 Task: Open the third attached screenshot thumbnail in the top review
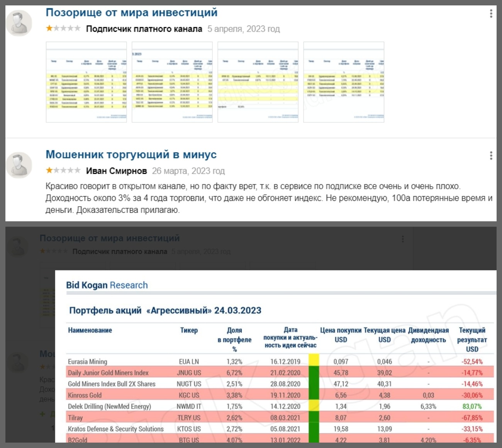click(x=258, y=82)
